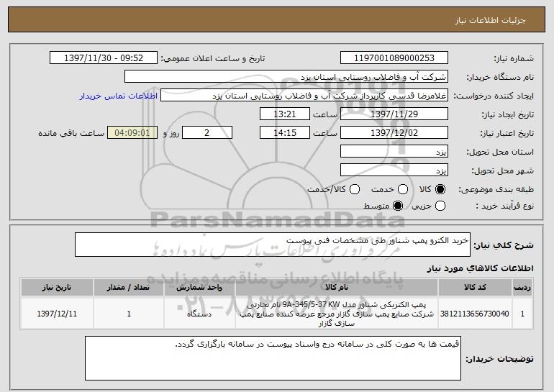This screenshot has width=554, height=392.
Task: Click the delivery city field یزد
Action: pyautogui.click(x=394, y=170)
